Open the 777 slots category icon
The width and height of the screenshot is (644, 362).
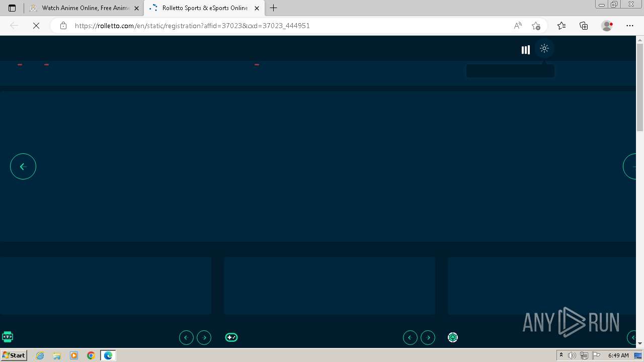point(8,337)
